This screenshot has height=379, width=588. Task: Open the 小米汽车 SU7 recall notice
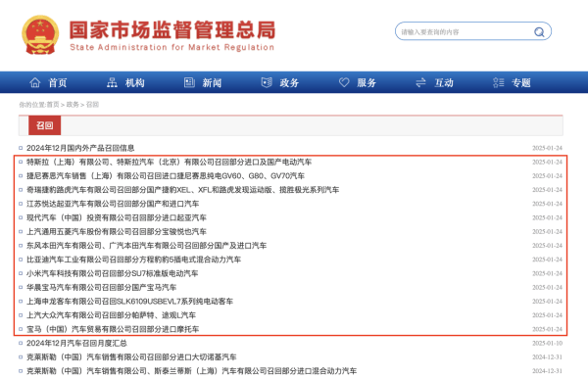[112, 273]
